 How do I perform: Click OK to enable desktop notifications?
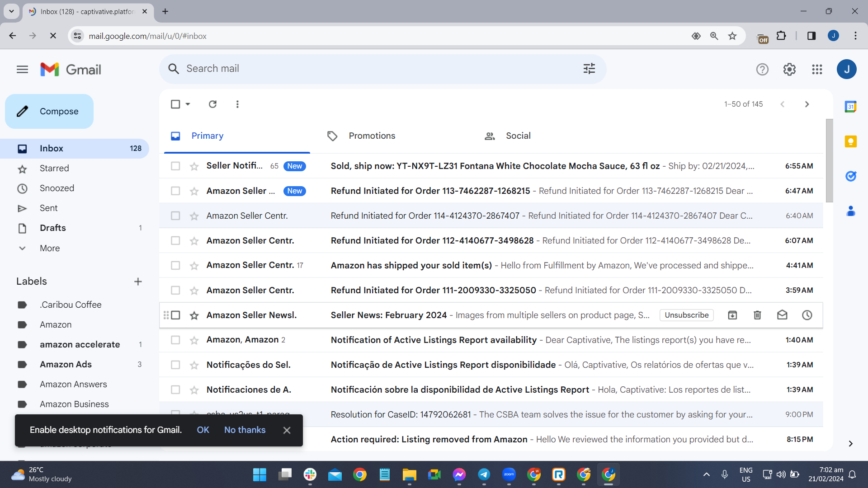(x=203, y=430)
